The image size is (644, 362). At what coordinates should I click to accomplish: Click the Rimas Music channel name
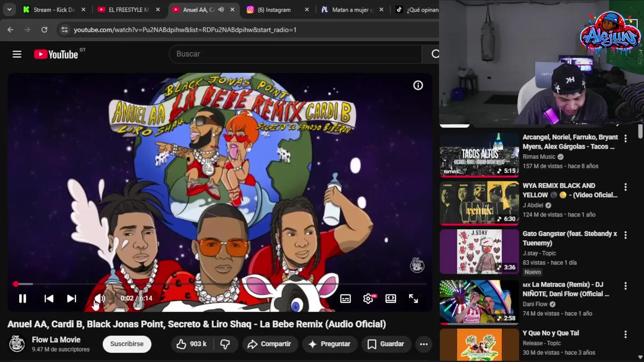click(539, 156)
